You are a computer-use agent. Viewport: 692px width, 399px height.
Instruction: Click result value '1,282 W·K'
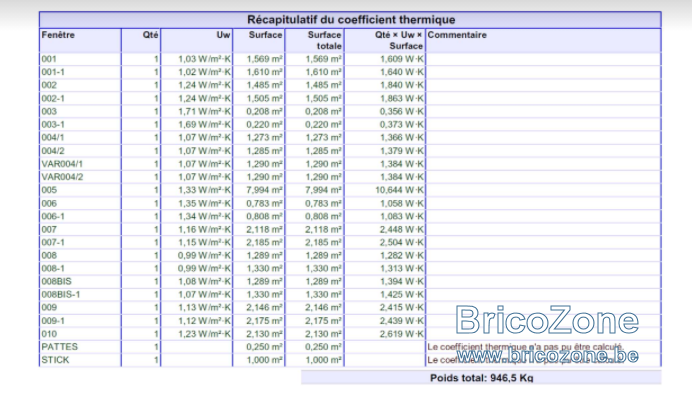402,256
